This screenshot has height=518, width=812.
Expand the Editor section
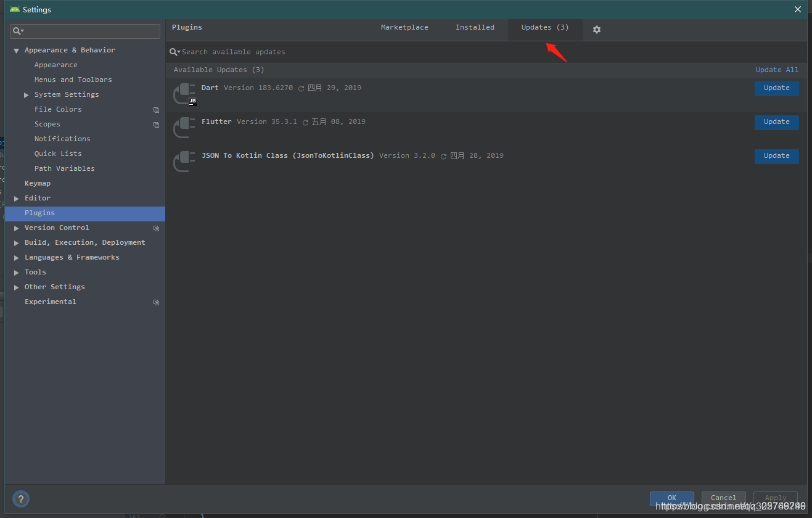17,199
